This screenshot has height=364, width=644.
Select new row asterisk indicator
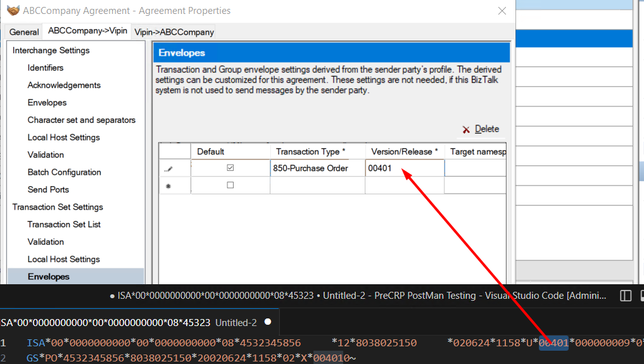pyautogui.click(x=175, y=185)
